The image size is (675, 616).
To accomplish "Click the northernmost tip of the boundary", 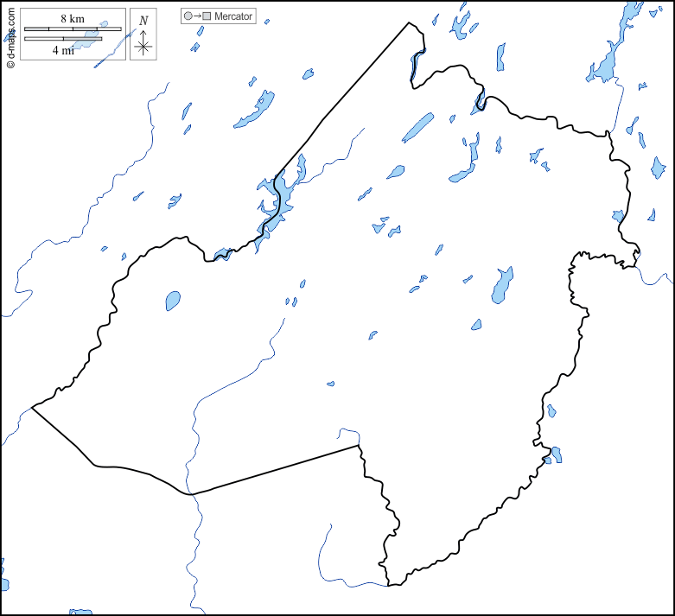I will [410, 23].
